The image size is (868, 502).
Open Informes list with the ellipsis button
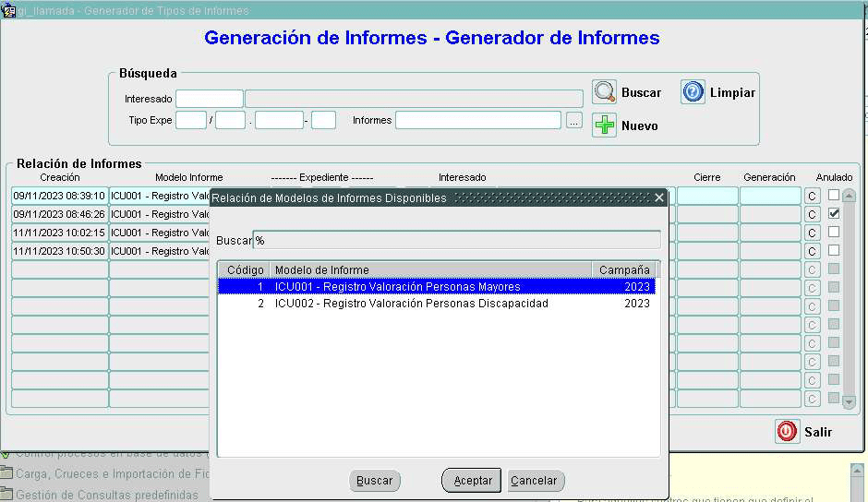[574, 120]
